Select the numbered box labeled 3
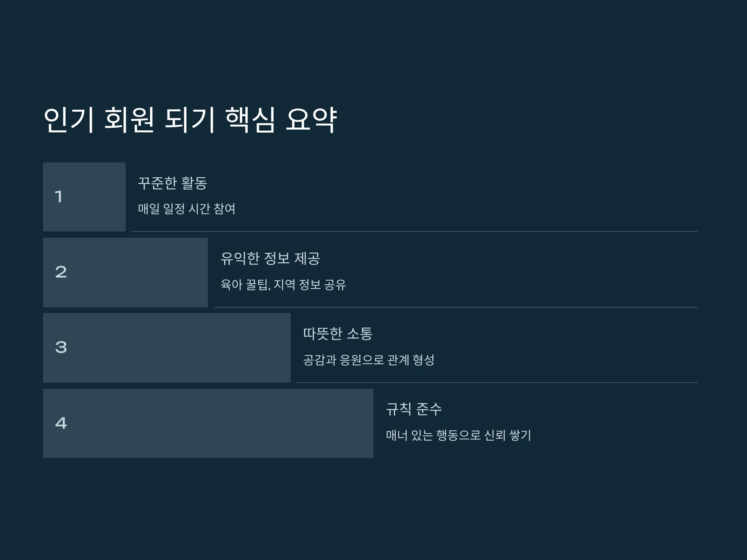The height and width of the screenshot is (560, 747). point(167,348)
